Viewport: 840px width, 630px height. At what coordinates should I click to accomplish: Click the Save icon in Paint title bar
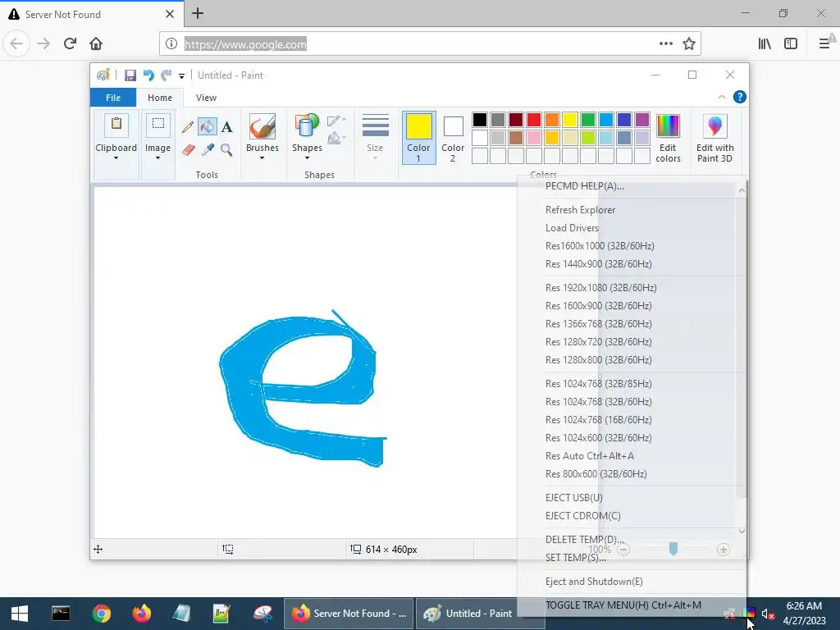130,75
